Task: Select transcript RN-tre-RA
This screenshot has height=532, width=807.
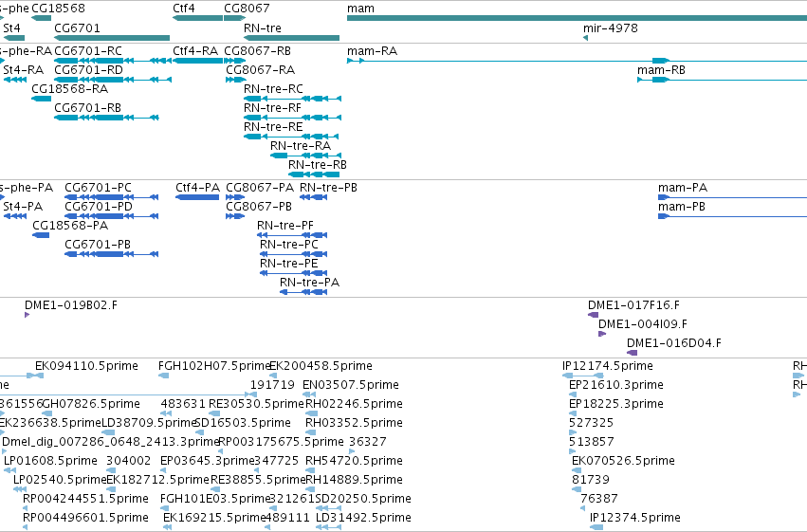Action: [x=305, y=156]
